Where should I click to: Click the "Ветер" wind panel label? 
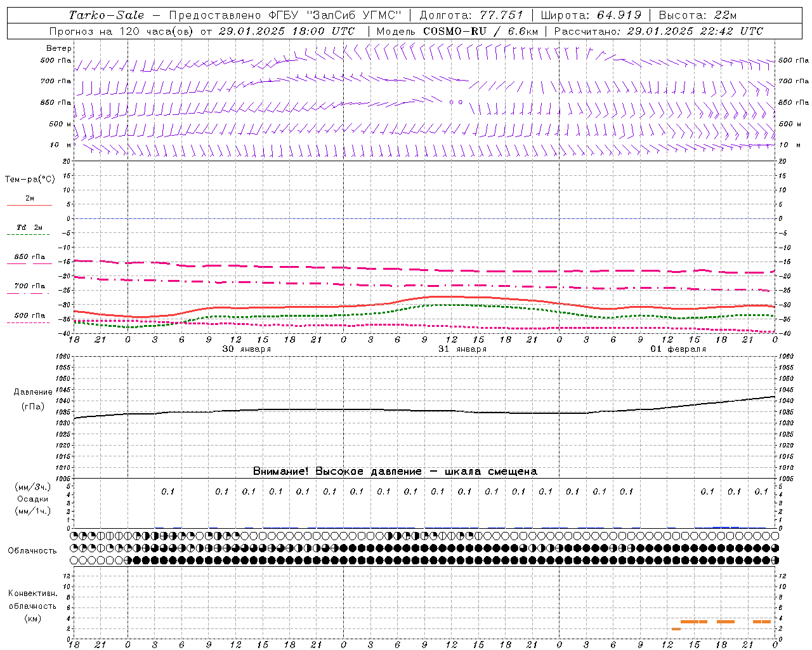click(59, 48)
